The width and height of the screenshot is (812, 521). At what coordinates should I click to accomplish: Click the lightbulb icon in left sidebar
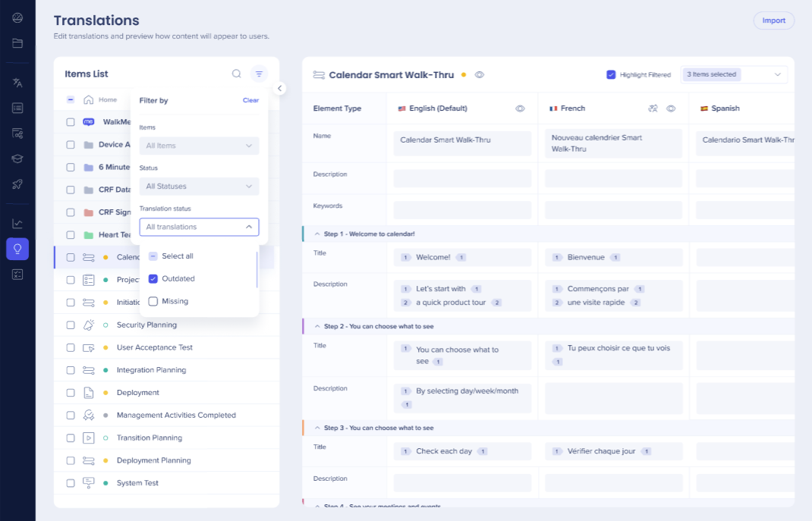coord(17,248)
